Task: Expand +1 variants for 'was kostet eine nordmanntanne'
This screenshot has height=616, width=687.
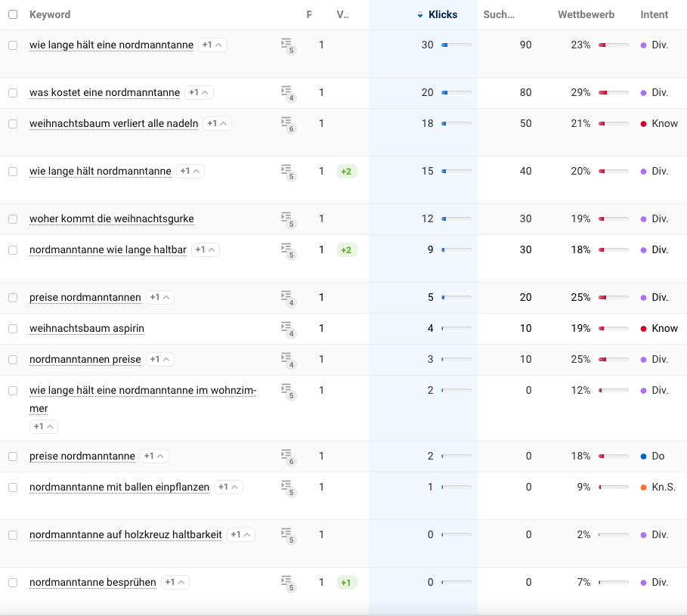Action: point(200,93)
